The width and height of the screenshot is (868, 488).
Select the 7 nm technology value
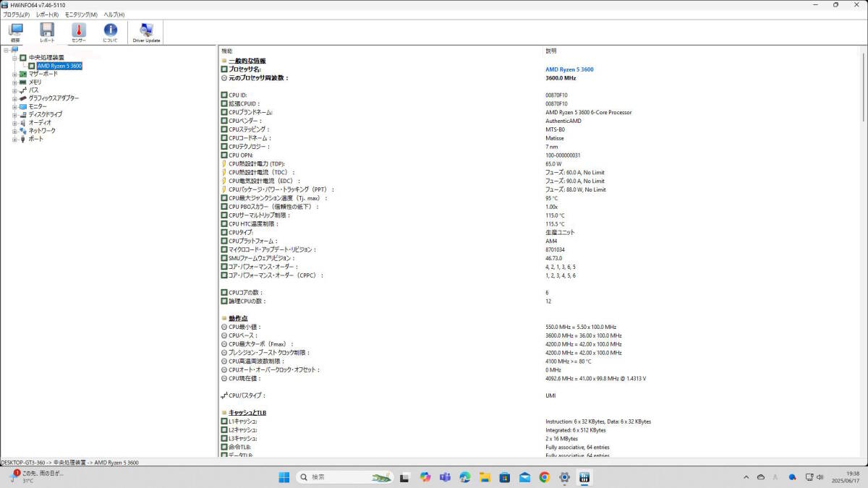[x=552, y=147]
